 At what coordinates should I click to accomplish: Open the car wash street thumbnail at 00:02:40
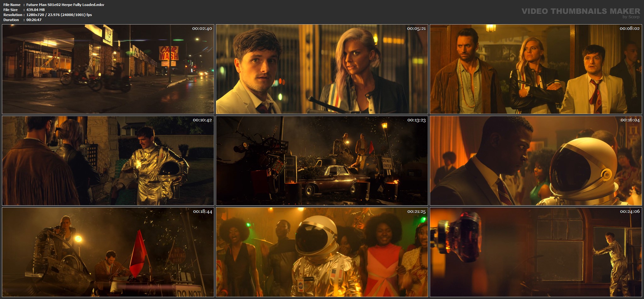pyautogui.click(x=108, y=69)
